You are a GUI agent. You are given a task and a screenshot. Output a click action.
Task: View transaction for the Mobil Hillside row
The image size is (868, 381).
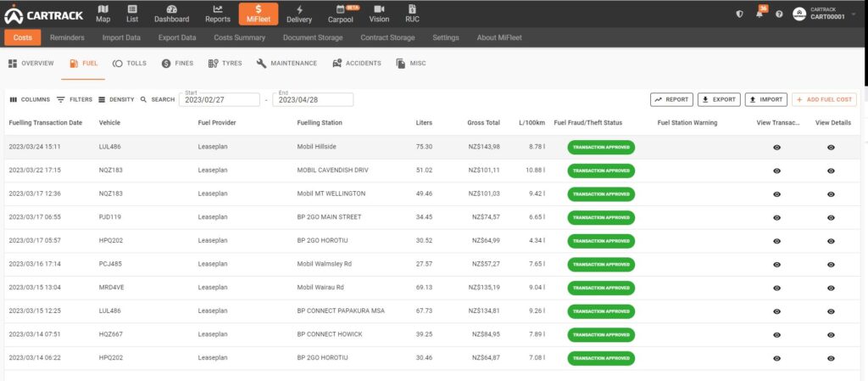tap(777, 147)
